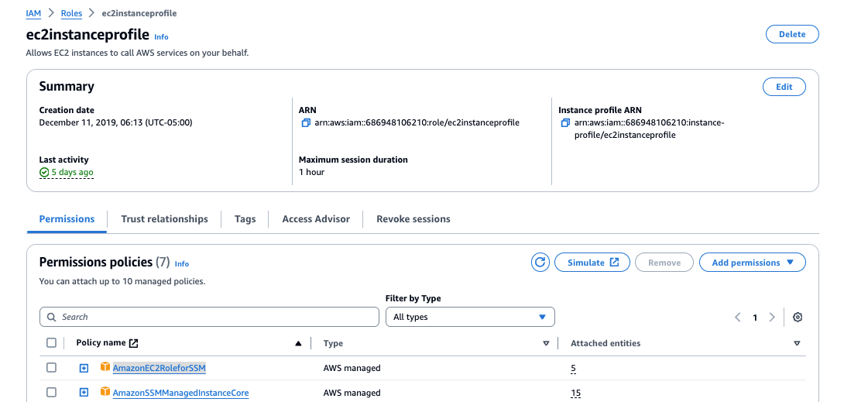Viewport: 868px width, 402px height.
Task: Click AmazonEC2RoleforSSM orange policy icon
Action: click(105, 366)
